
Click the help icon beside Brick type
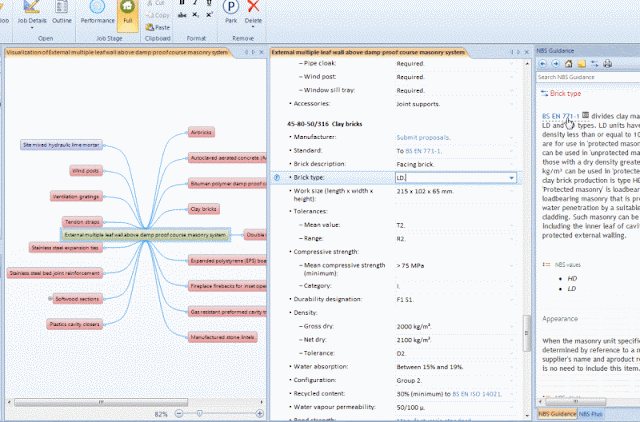(x=277, y=178)
